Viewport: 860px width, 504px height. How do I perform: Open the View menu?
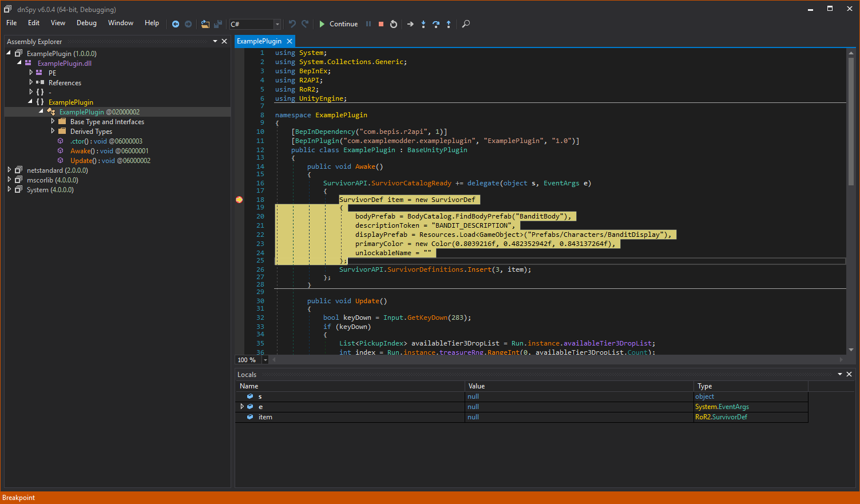coord(58,23)
